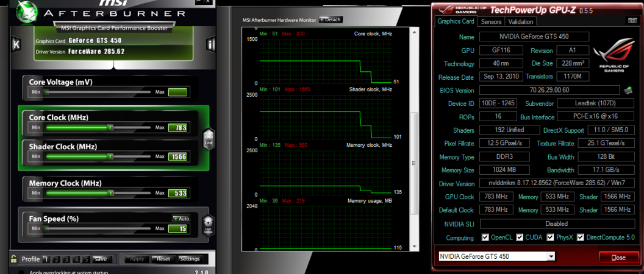Image resolution: width=644 pixels, height=274 pixels.
Task: Switch to the Graphics Card tab
Action: 456,21
